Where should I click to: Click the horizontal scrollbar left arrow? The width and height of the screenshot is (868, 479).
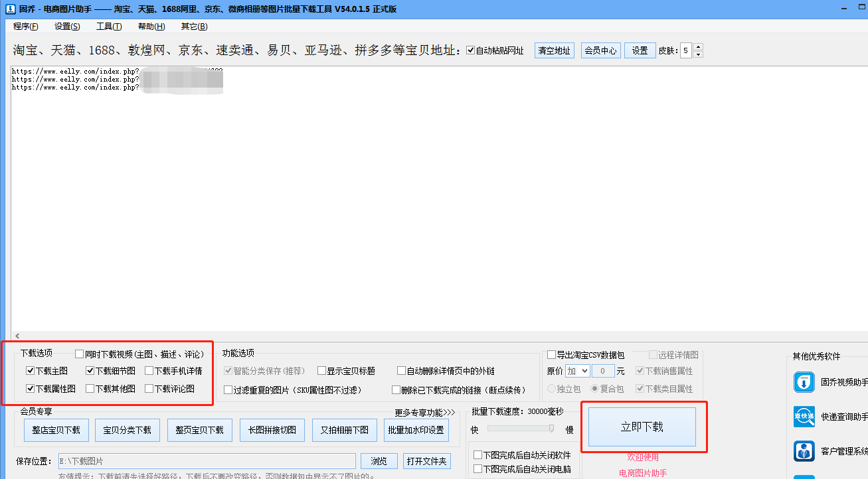pos(17,336)
